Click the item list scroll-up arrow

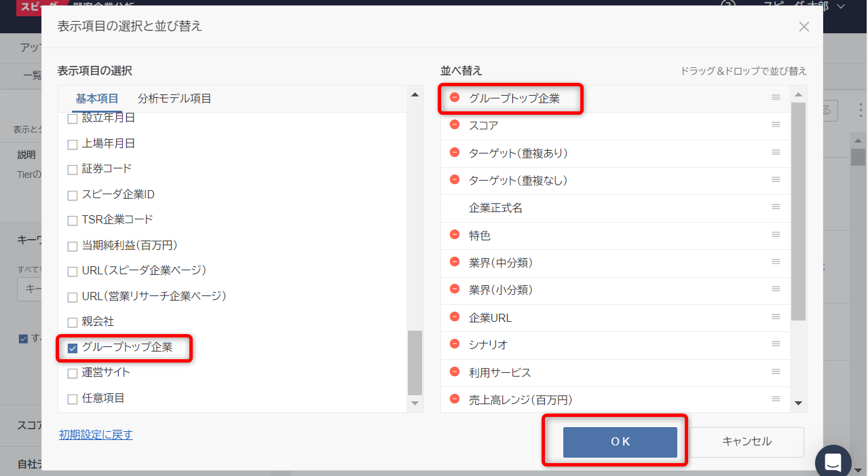click(415, 94)
